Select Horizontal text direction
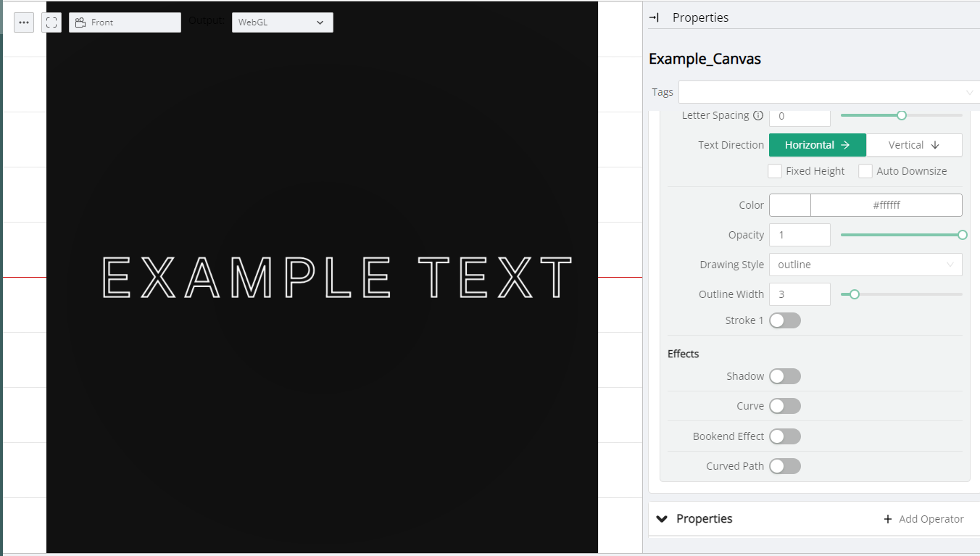 [817, 145]
